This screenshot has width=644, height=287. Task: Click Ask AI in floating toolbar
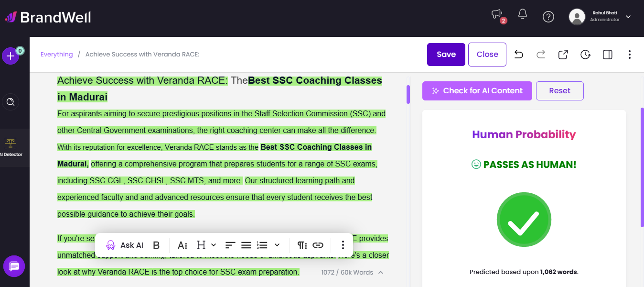[125, 245]
